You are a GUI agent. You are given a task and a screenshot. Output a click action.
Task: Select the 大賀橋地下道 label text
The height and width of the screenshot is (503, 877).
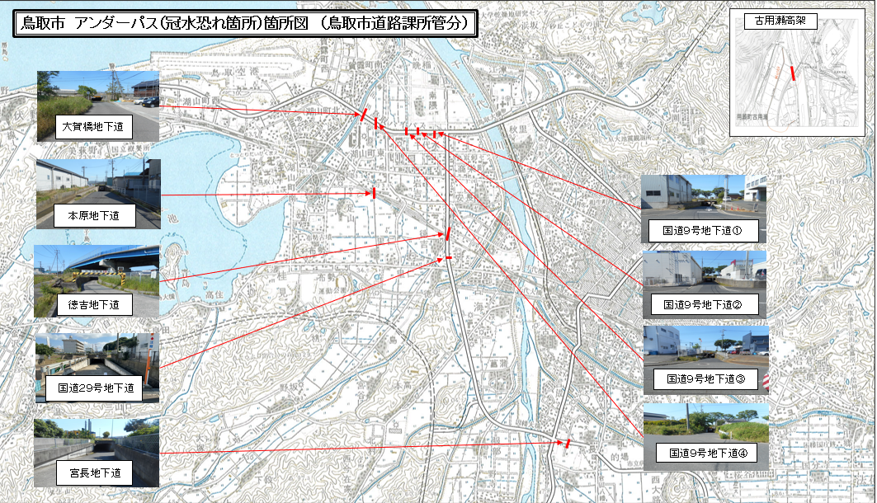click(93, 127)
